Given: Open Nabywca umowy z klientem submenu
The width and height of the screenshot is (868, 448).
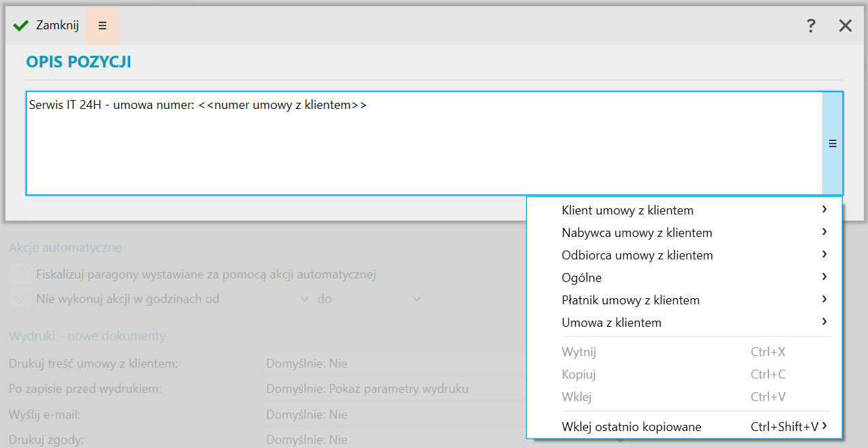Looking at the screenshot, I should (x=824, y=232).
